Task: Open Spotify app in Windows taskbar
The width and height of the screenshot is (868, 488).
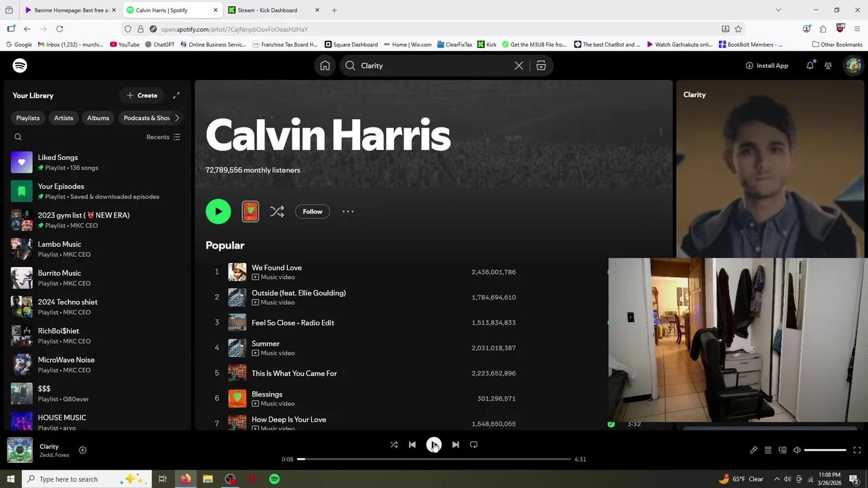Action: pyautogui.click(x=274, y=479)
